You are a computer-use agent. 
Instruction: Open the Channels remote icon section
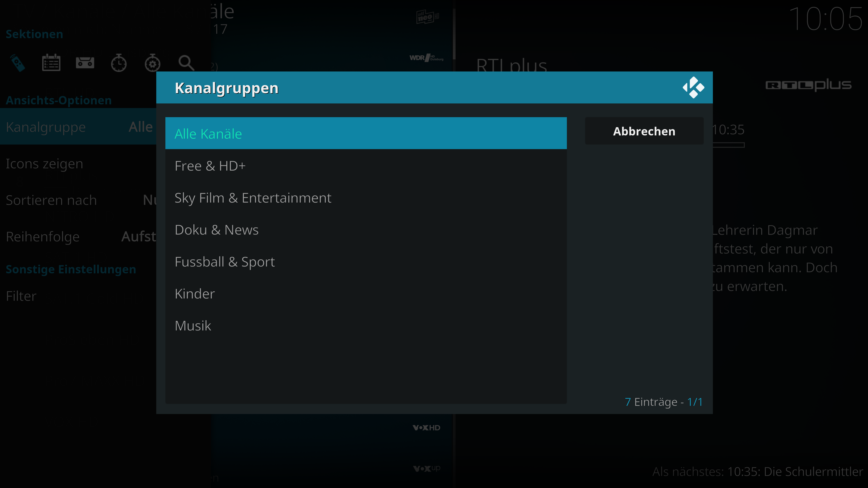coord(18,63)
